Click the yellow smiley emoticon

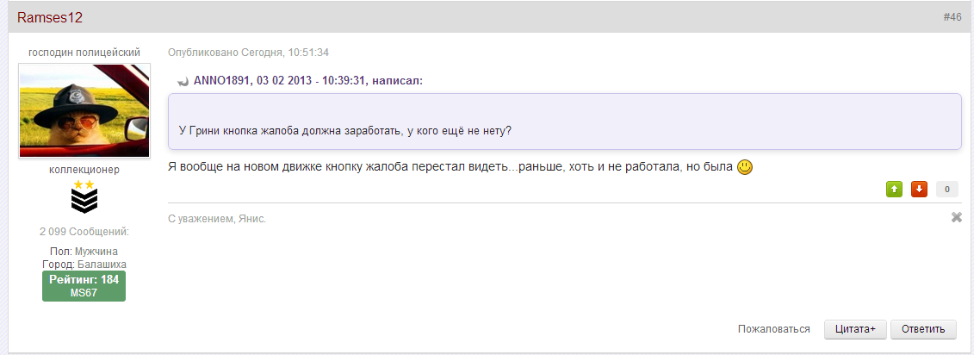click(745, 167)
